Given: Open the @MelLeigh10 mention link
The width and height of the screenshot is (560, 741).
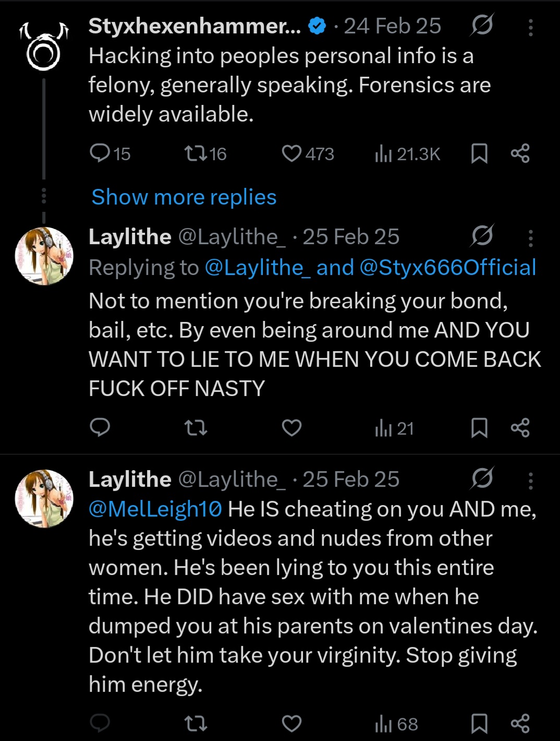Looking at the screenshot, I should tap(155, 509).
